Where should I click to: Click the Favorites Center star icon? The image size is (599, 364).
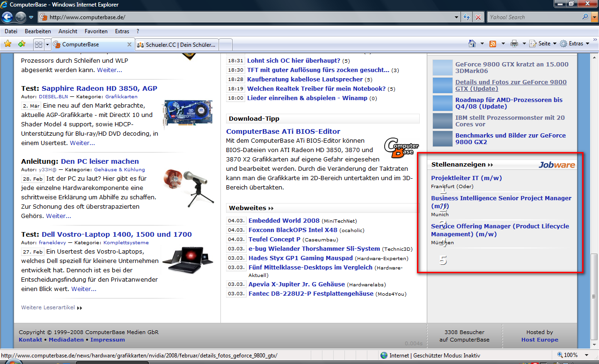pyautogui.click(x=7, y=44)
